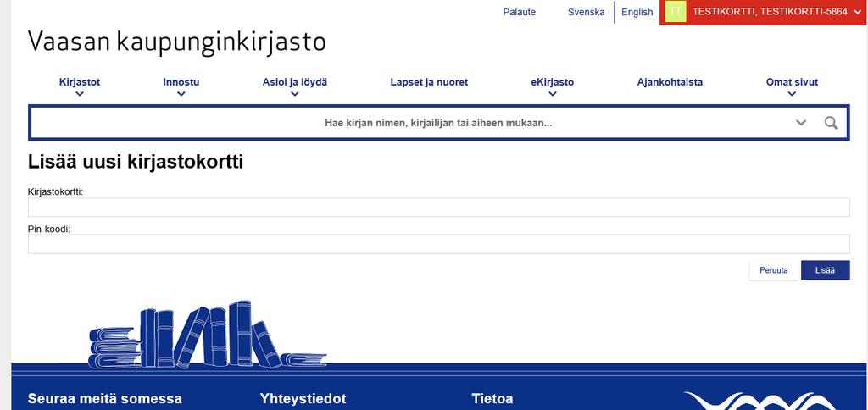Click the green TT user avatar
Viewport: 868px width, 410px height.
coord(675,12)
